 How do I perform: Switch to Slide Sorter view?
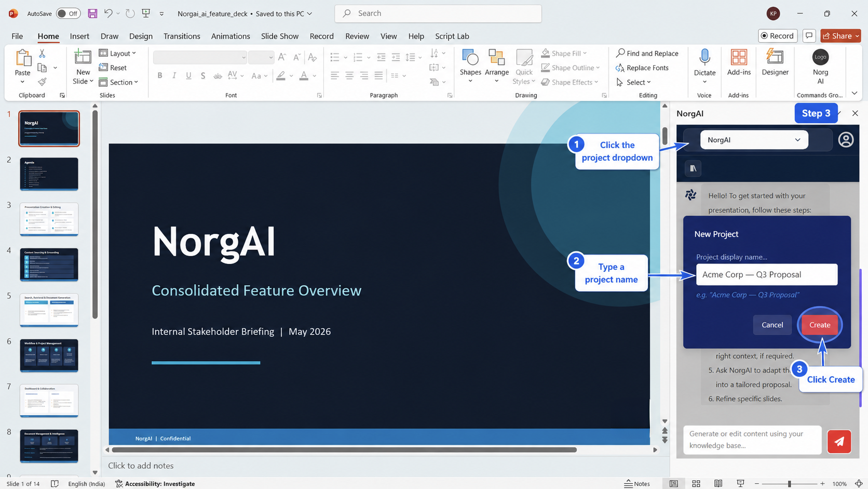696,484
